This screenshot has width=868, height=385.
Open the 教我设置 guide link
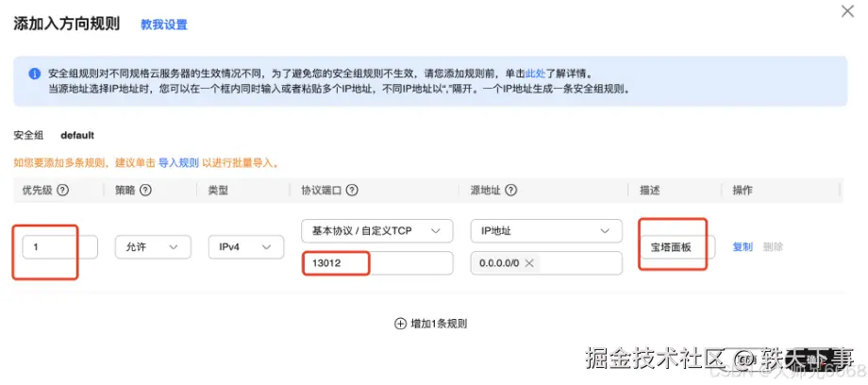163,25
